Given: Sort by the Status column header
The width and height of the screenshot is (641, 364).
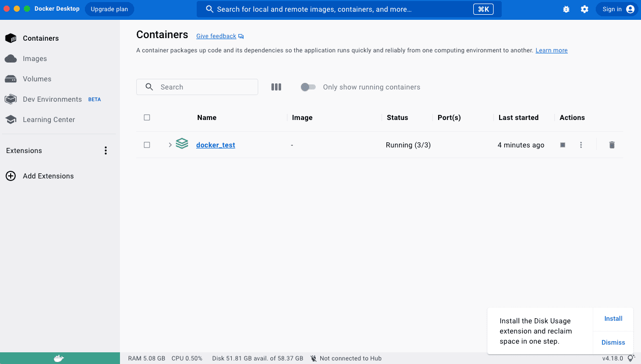Looking at the screenshot, I should pyautogui.click(x=398, y=117).
